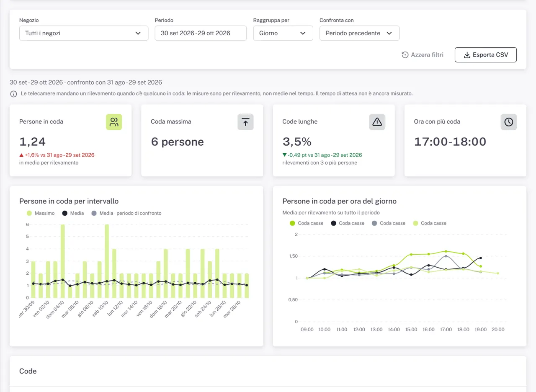Click the info icon beside the telecamere note
Image resolution: width=536 pixels, height=392 pixels.
13,94
